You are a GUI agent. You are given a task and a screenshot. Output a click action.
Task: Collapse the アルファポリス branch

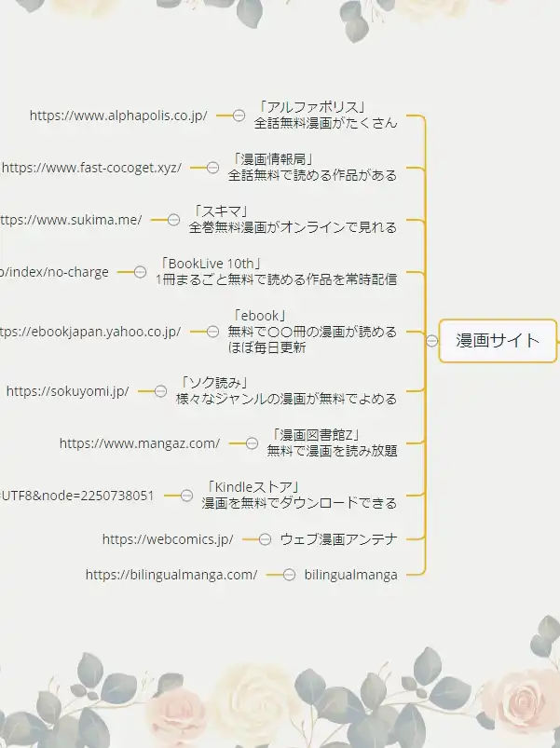[239, 116]
